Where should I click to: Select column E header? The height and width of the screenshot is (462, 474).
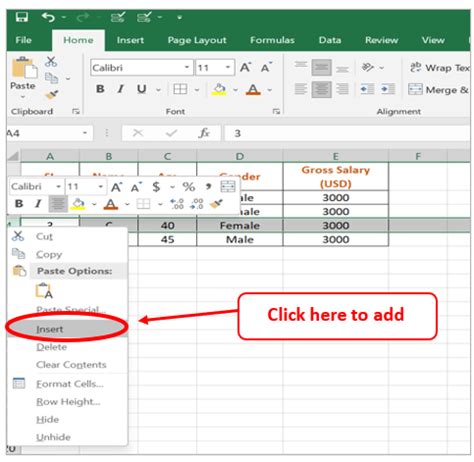coord(336,156)
